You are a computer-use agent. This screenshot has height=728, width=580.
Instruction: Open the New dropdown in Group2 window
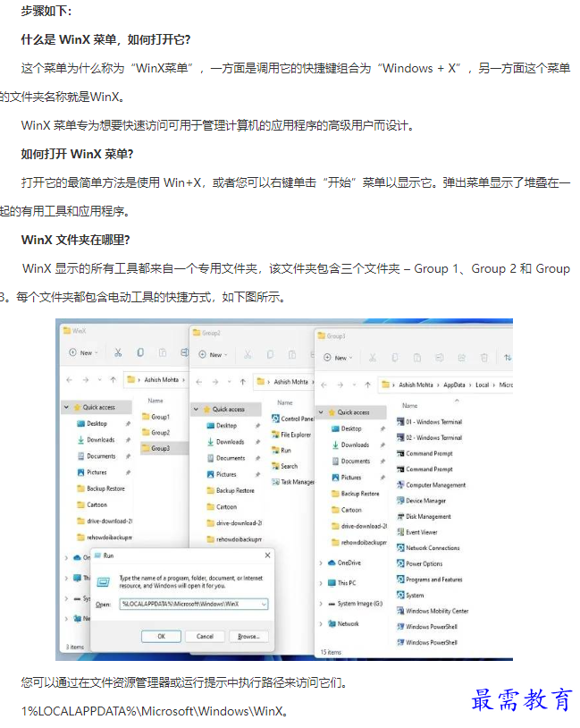tap(213, 355)
